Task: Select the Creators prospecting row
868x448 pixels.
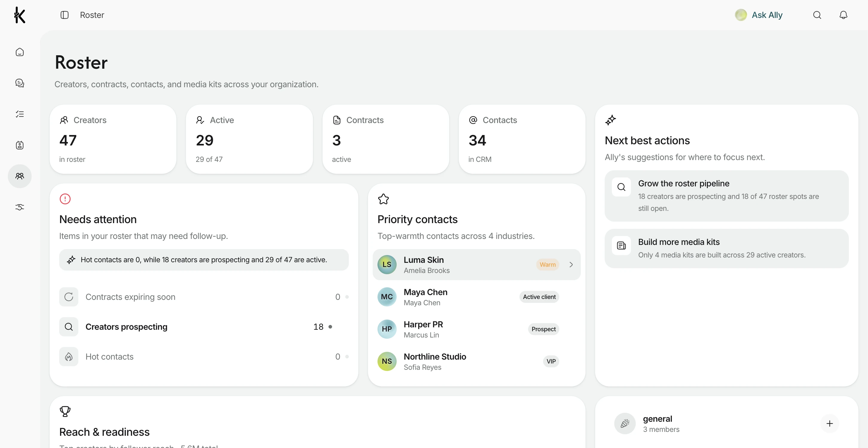Action: [204, 327]
